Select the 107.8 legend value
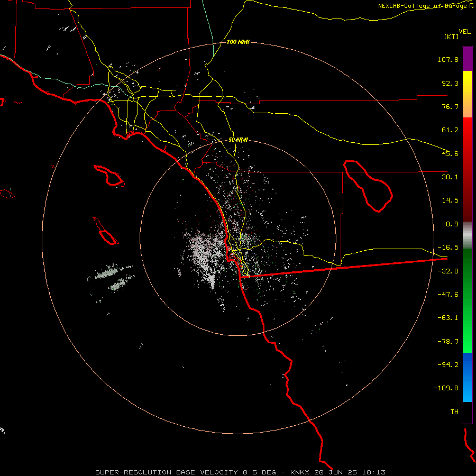 click(448, 59)
